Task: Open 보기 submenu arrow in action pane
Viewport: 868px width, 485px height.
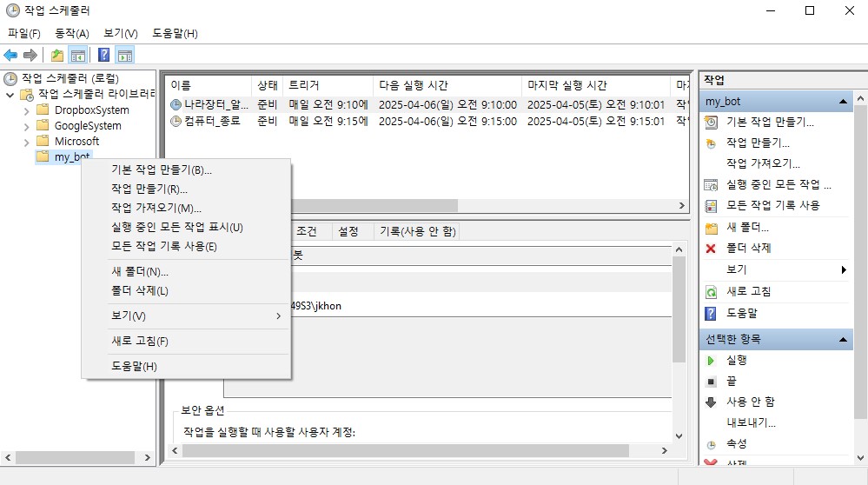Action: pos(844,269)
